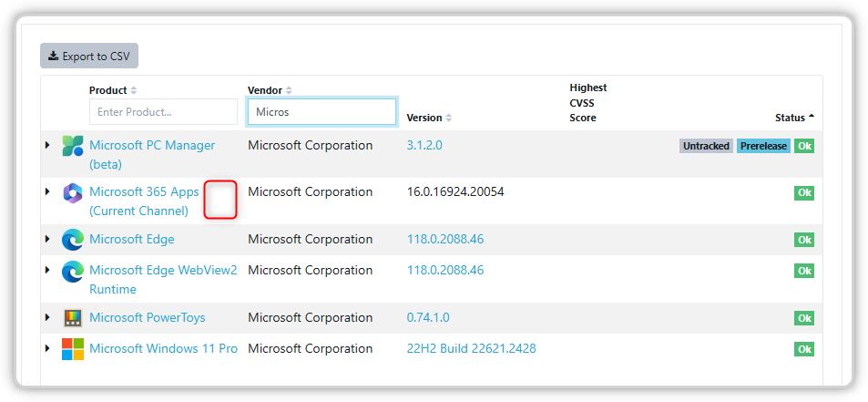868x402 pixels.
Task: Open Microsoft PC Manager (beta) link
Action: point(152,155)
